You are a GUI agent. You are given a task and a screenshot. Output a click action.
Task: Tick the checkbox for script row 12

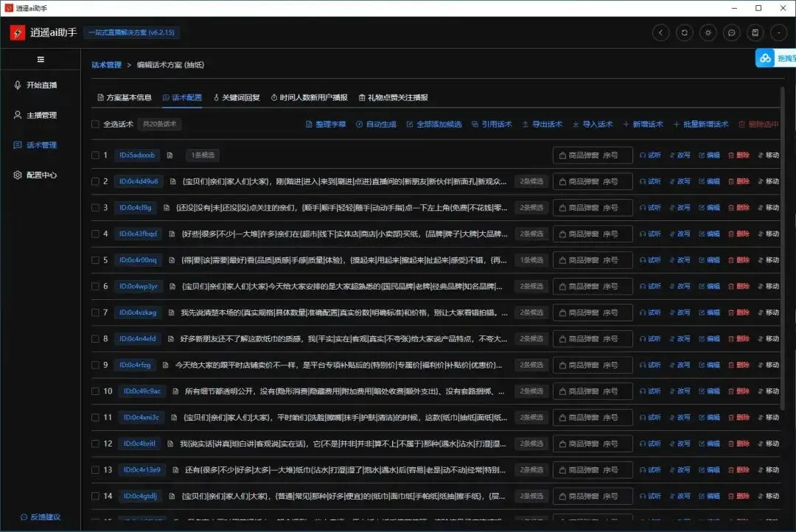tap(95, 444)
